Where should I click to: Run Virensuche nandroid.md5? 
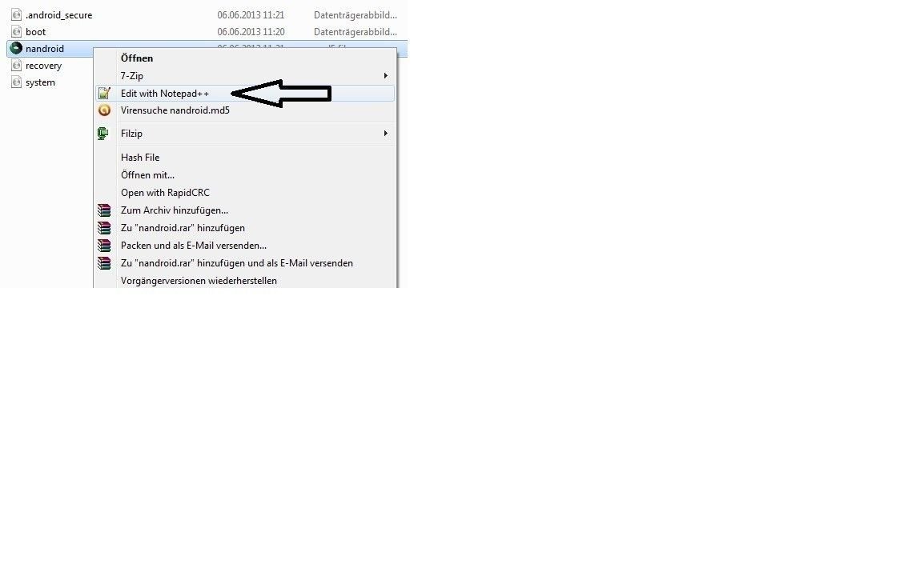[245, 110]
